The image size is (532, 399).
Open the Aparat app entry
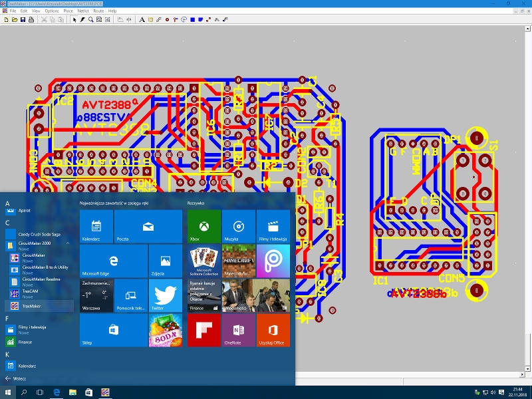39,211
